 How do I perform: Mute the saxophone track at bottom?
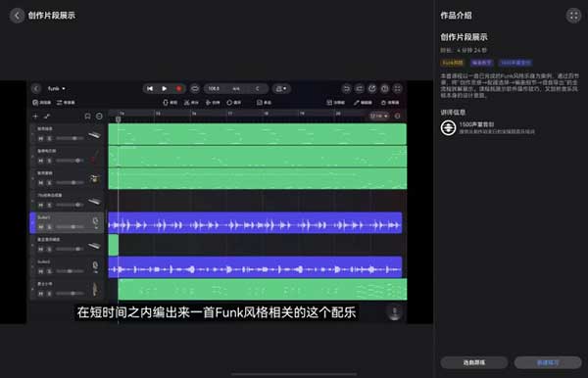click(41, 294)
